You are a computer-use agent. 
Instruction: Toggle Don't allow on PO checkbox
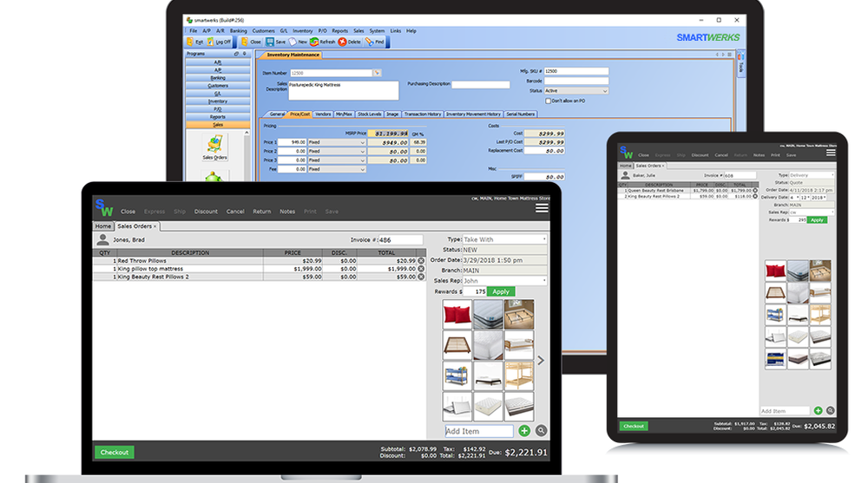click(x=548, y=101)
